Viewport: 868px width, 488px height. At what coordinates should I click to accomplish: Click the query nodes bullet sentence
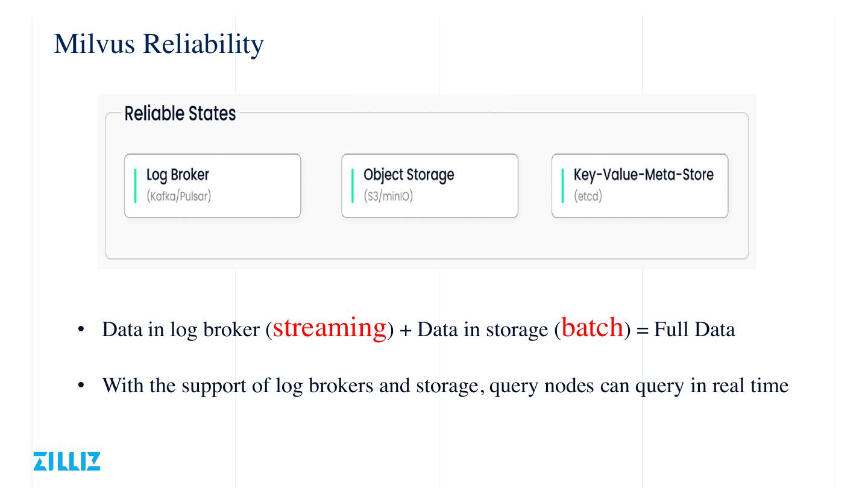pos(445,386)
